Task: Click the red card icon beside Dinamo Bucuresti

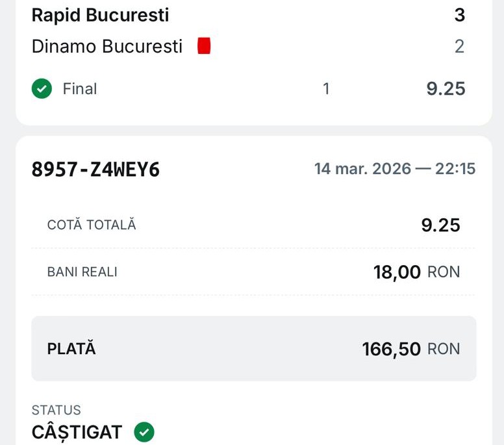Action: [204, 46]
